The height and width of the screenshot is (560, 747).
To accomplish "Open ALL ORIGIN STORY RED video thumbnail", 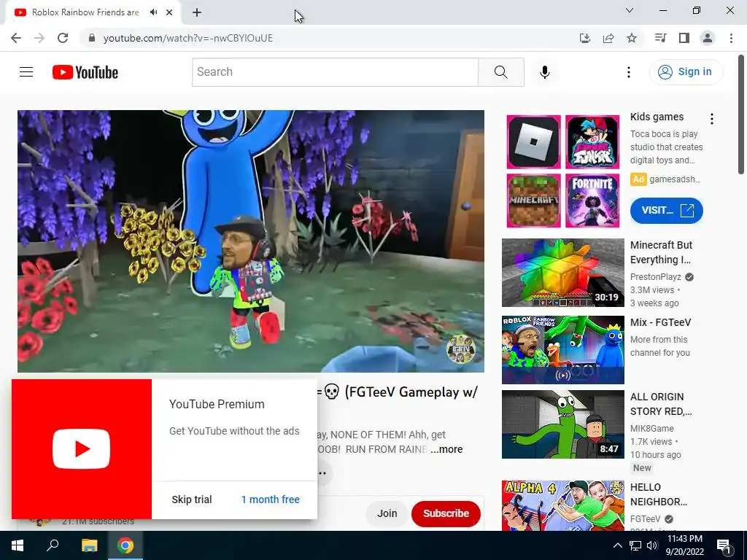I will (562, 424).
